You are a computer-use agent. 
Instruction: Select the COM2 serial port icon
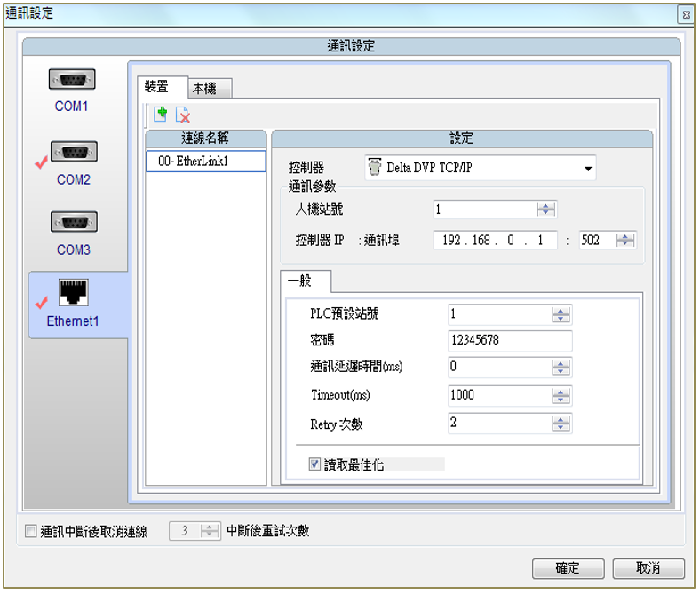[x=73, y=152]
